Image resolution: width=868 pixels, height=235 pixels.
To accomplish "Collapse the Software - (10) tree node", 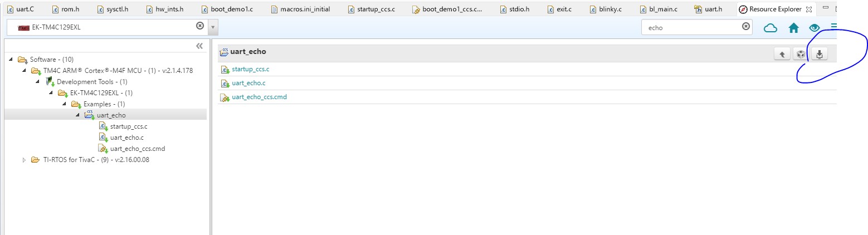I will click(11, 60).
